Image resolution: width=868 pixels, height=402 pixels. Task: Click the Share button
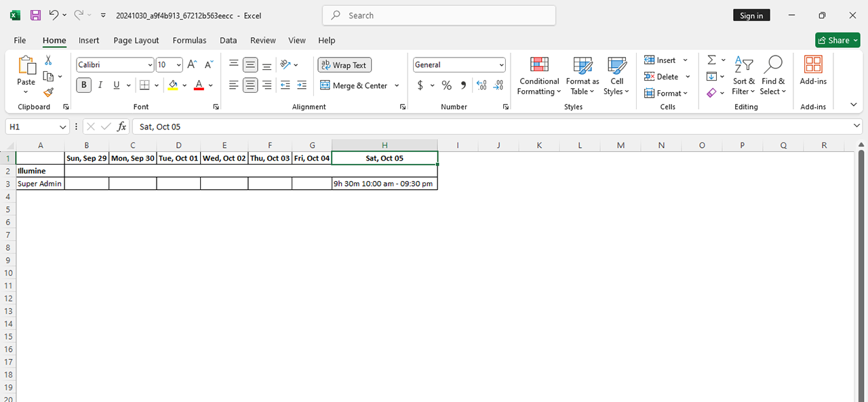(837, 40)
